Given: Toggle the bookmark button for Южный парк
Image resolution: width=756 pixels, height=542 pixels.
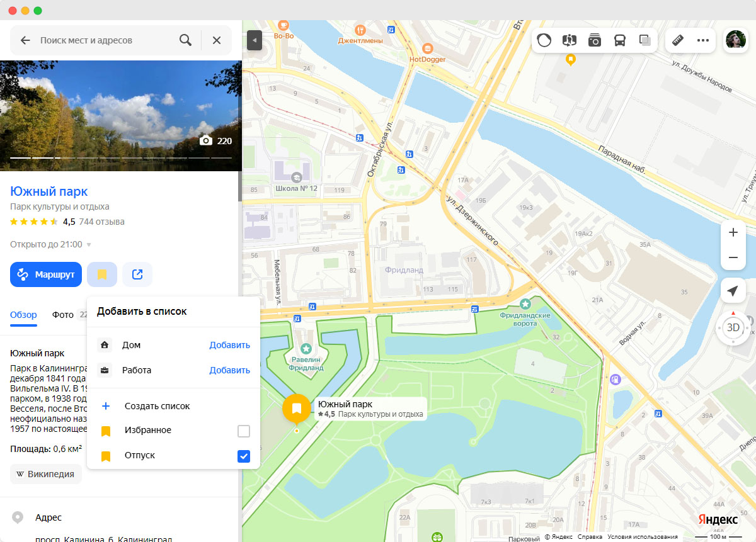Looking at the screenshot, I should 102,274.
